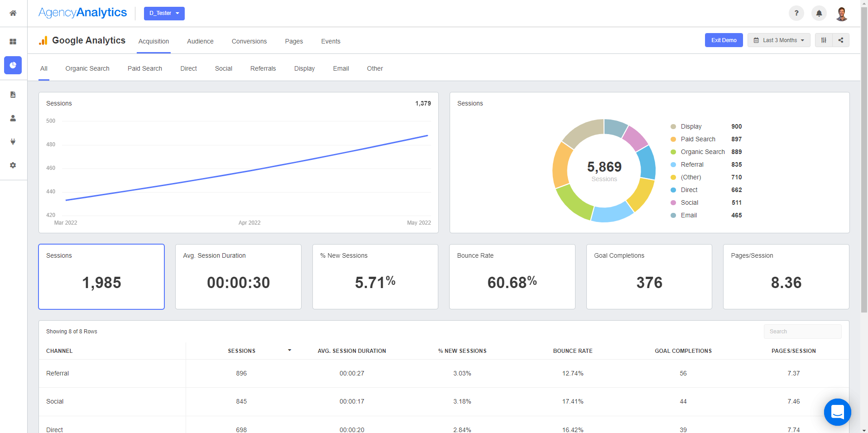Click the Social legend entry

coord(706,203)
